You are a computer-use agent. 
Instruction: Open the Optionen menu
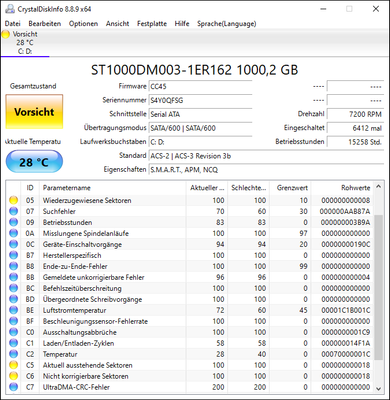tap(83, 24)
